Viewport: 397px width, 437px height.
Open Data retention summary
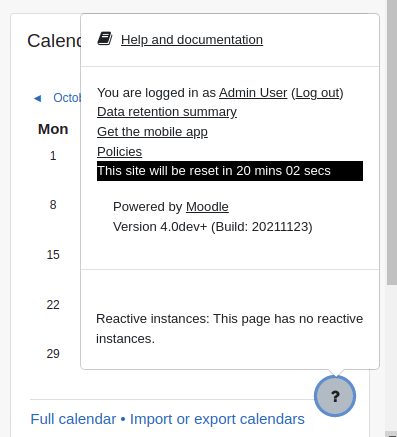point(167,112)
